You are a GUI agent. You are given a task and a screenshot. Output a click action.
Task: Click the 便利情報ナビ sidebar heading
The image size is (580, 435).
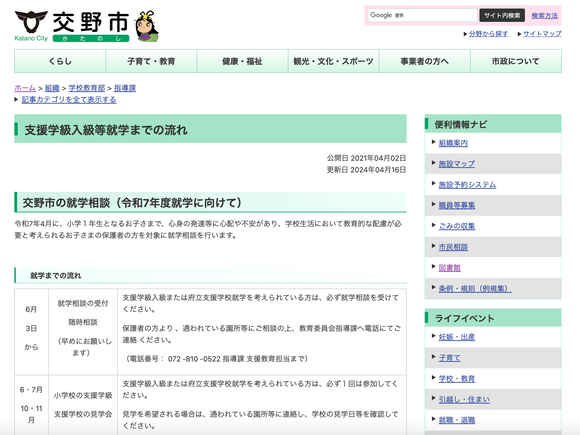461,124
